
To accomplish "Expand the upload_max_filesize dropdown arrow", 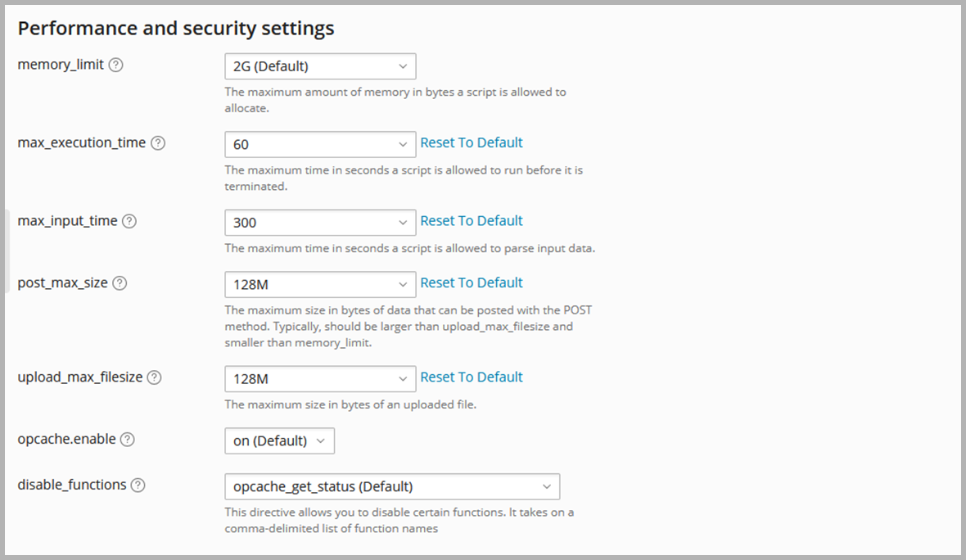I will pyautogui.click(x=403, y=378).
